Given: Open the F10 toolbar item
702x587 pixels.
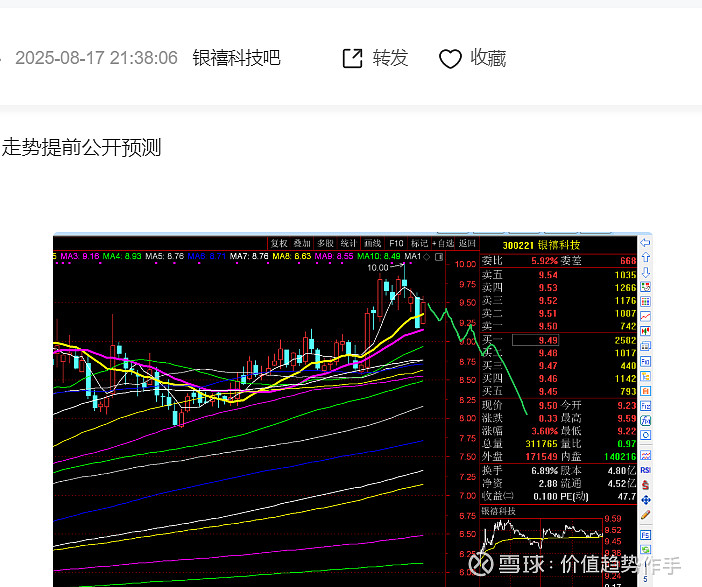Looking at the screenshot, I should 396,244.
